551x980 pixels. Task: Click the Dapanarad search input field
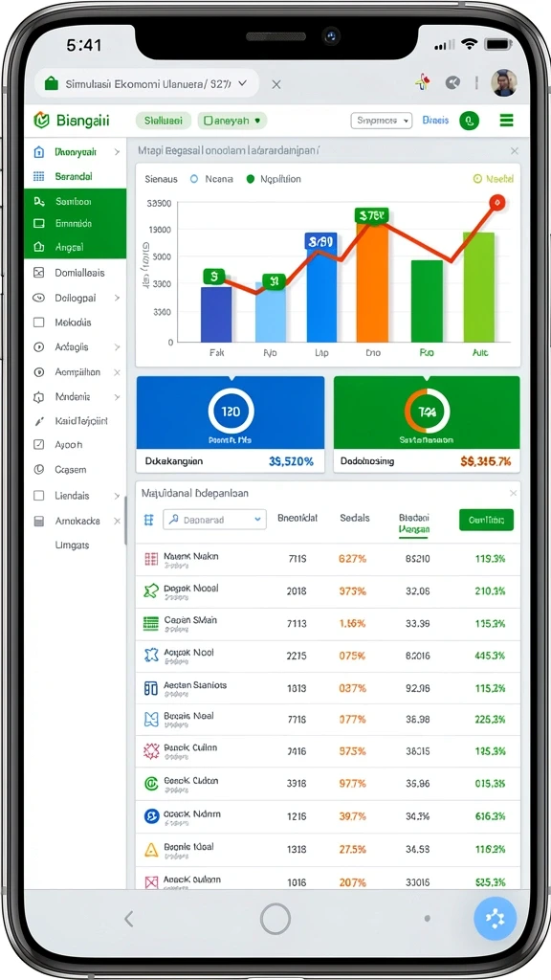tap(215, 520)
